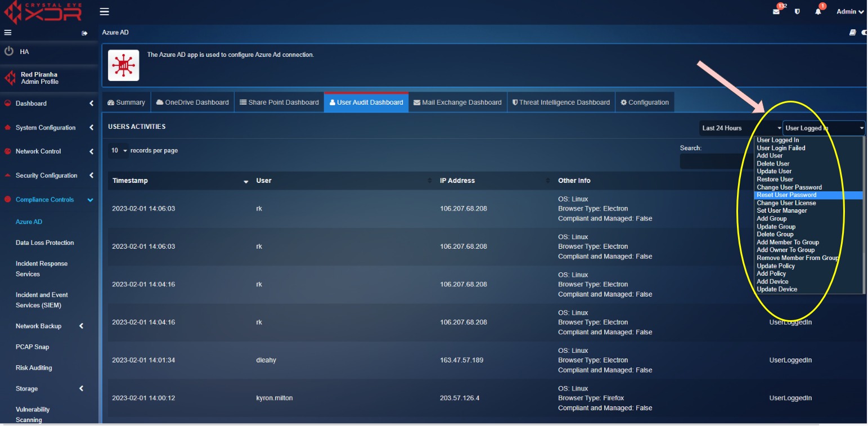Open Azure AD in sidebar
Viewport: 868px width, 426px height.
tap(29, 222)
